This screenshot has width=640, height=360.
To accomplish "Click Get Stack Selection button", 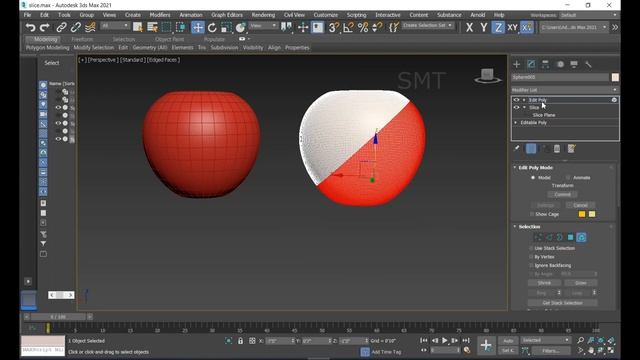I will click(562, 303).
